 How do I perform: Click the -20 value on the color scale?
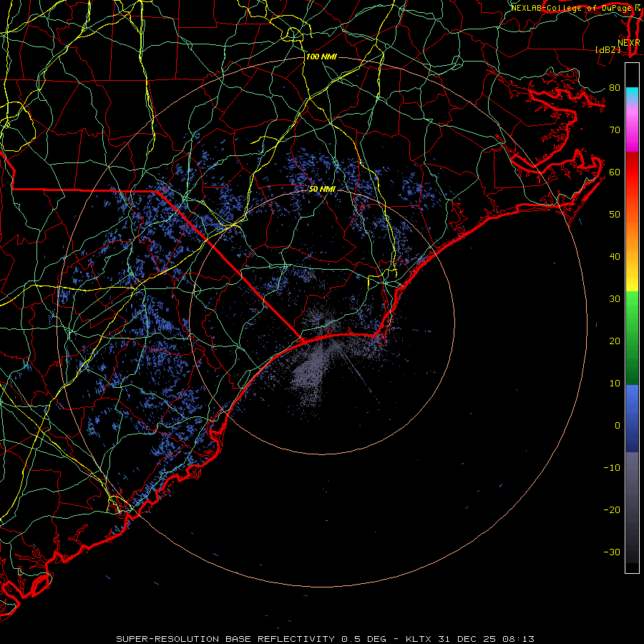coord(612,510)
